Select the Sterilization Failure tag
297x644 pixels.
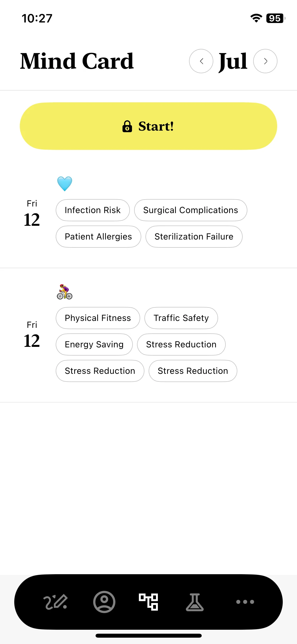(x=194, y=237)
